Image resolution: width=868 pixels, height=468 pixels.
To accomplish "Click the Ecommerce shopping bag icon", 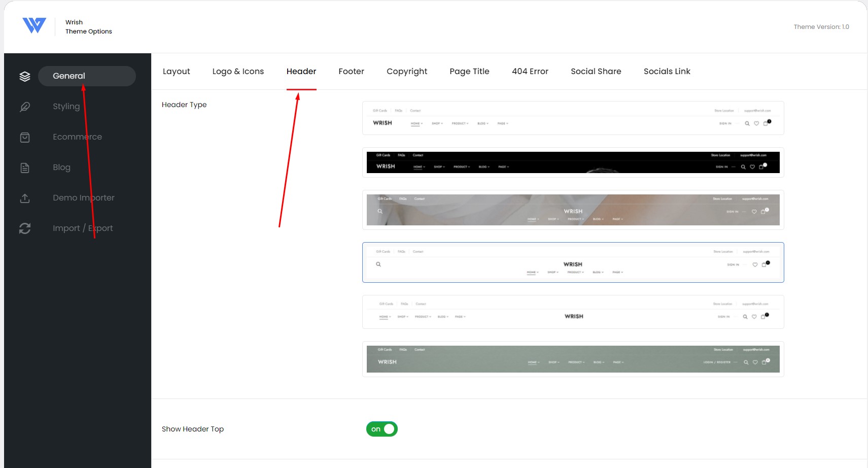I will pos(25,137).
